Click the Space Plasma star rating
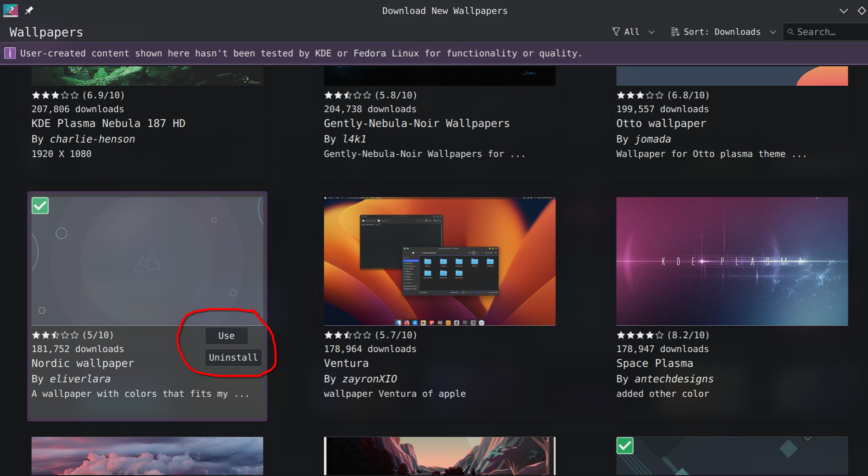Screen dimensions: 868x476 [x=640, y=335]
